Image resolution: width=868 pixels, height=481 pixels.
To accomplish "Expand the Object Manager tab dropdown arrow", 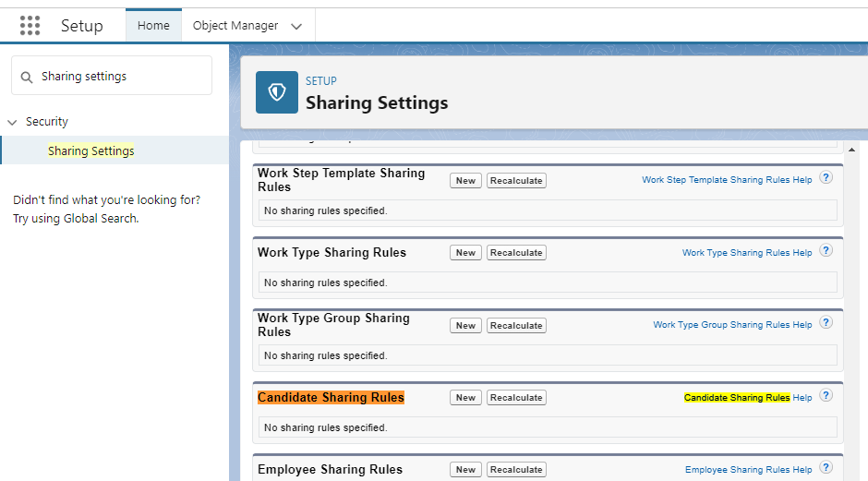I will pos(296,27).
